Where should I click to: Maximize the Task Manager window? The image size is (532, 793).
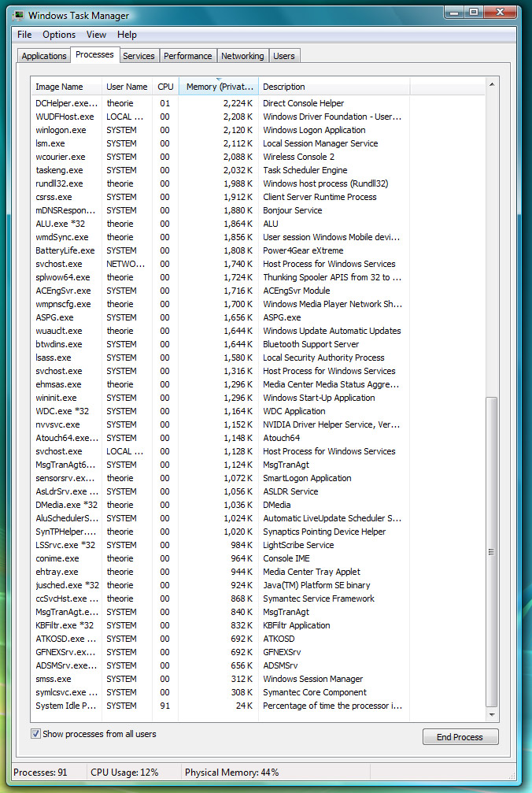[x=474, y=12]
